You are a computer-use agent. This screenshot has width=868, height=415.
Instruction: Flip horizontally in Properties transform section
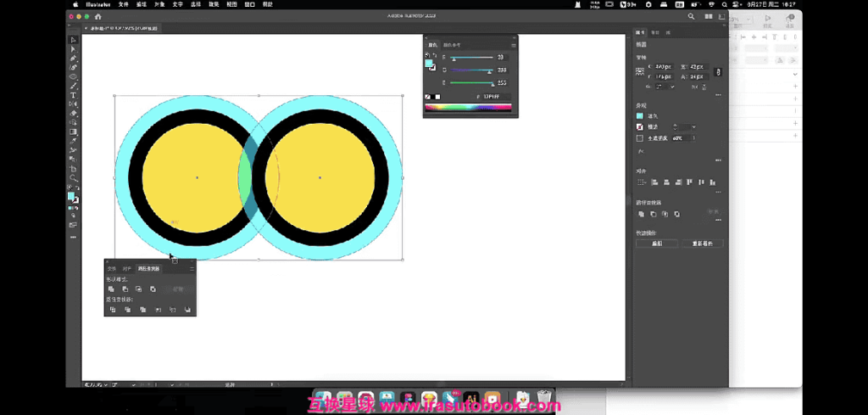[693, 87]
